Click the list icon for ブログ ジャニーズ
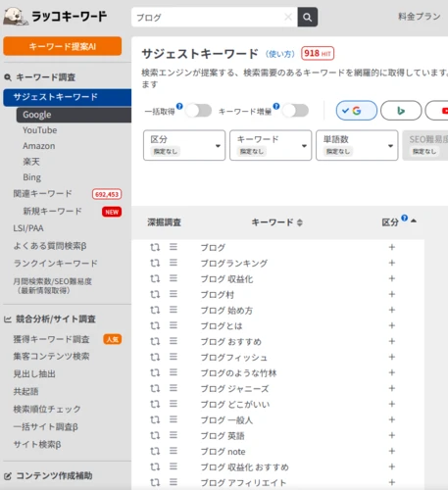 (x=174, y=388)
